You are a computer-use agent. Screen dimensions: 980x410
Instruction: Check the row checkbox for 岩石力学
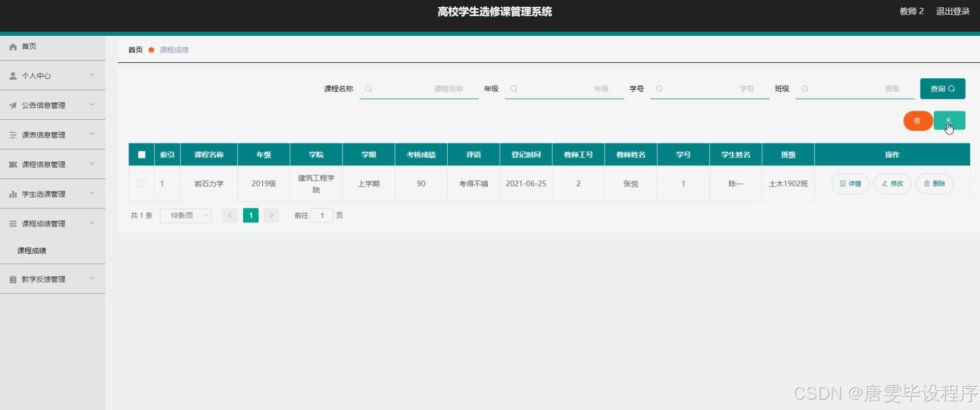click(141, 183)
